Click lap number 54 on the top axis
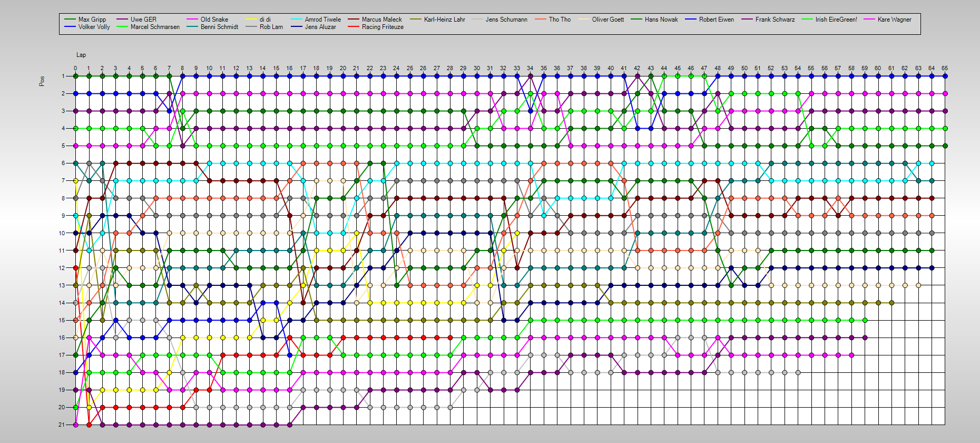The width and height of the screenshot is (980, 443). [x=798, y=68]
